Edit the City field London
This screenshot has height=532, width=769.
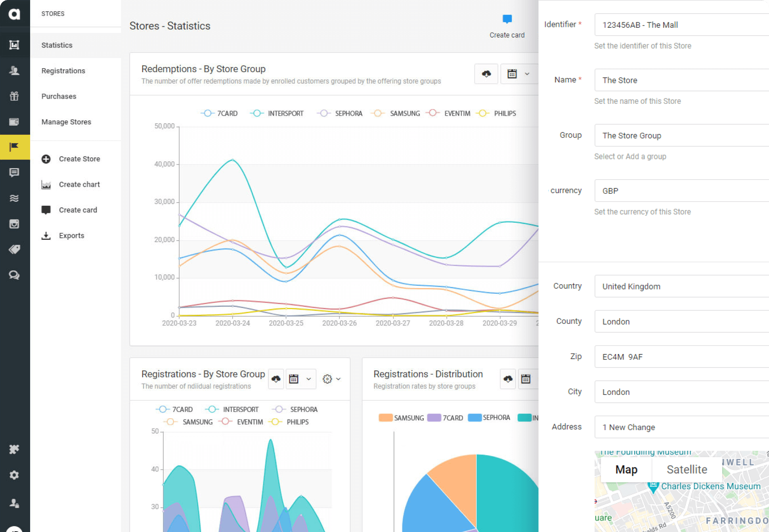click(682, 392)
